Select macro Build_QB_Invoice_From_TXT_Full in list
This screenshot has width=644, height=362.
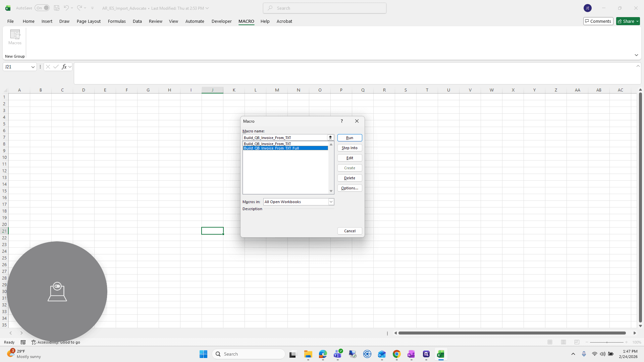pyautogui.click(x=285, y=148)
